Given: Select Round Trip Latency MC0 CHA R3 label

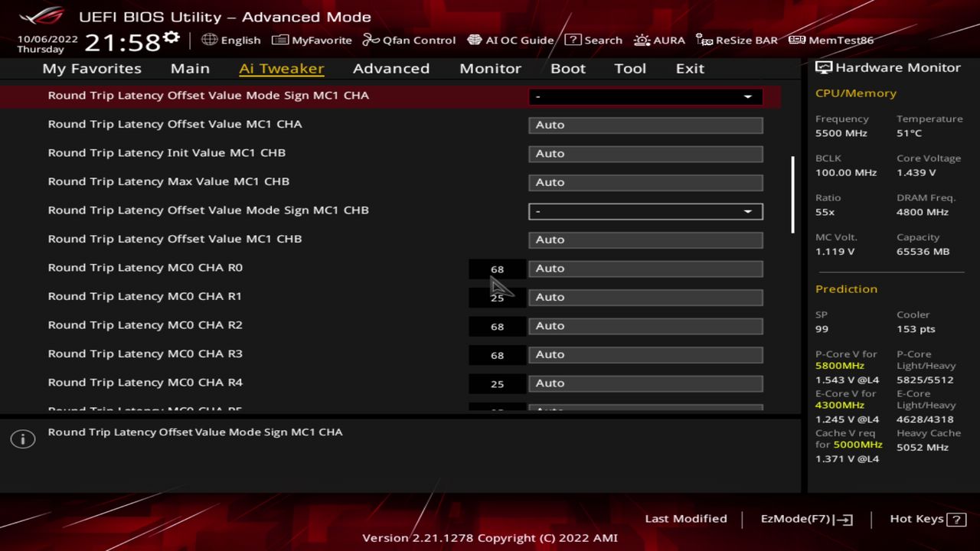Looking at the screenshot, I should (x=145, y=354).
